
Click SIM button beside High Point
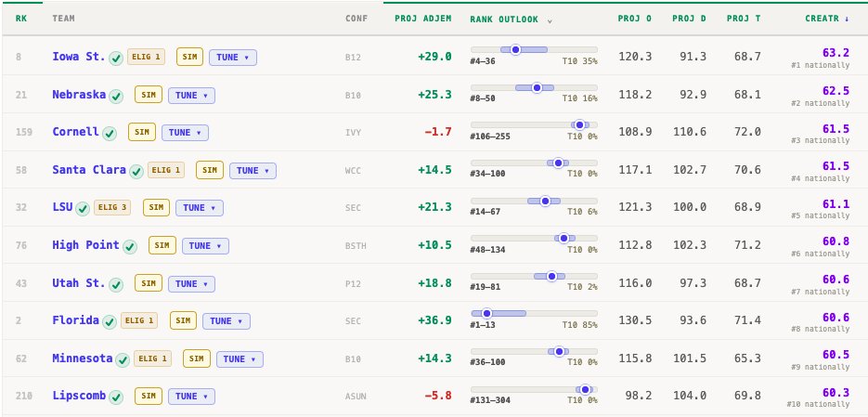162,245
